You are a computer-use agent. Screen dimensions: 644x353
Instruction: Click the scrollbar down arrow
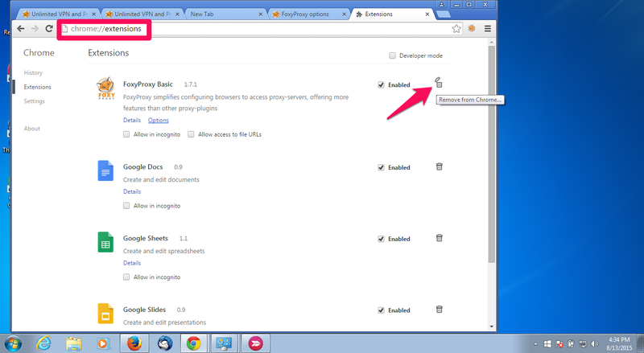coord(492,326)
